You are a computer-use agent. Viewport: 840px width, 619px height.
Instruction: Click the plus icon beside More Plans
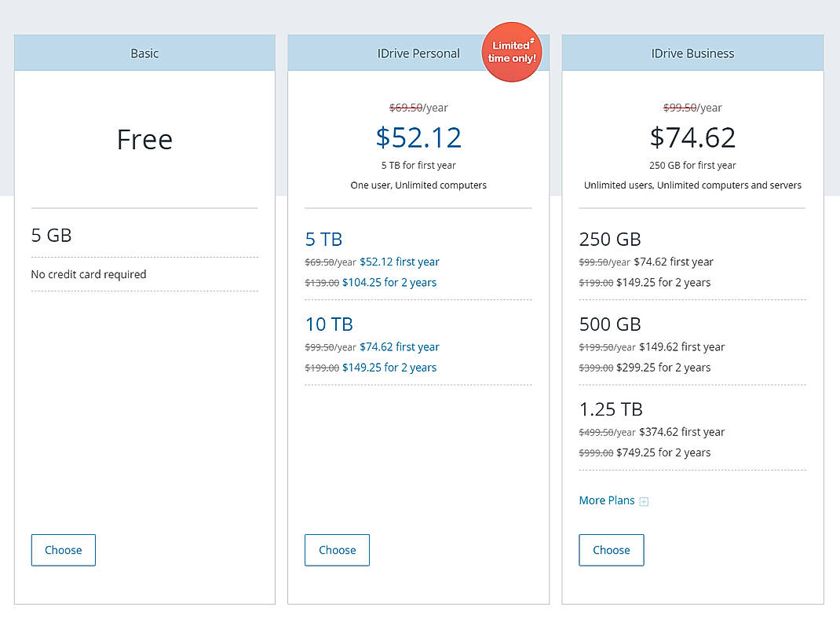tap(644, 502)
